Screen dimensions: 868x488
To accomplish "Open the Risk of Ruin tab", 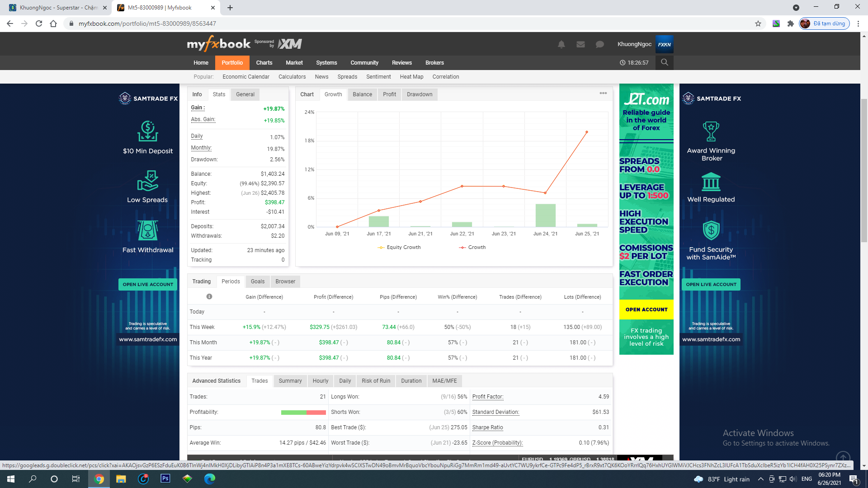I will coord(376,381).
